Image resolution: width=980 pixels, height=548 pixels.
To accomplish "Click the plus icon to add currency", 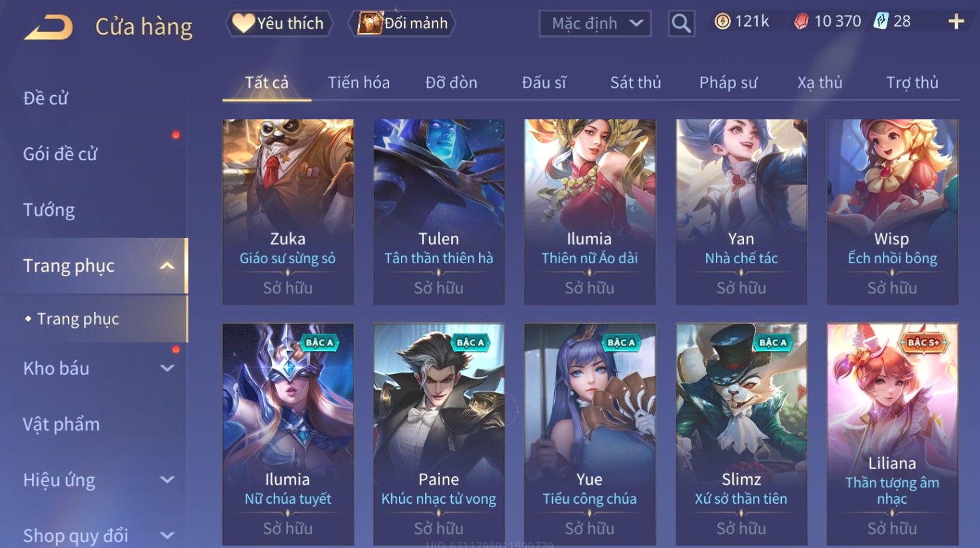I will (x=956, y=22).
